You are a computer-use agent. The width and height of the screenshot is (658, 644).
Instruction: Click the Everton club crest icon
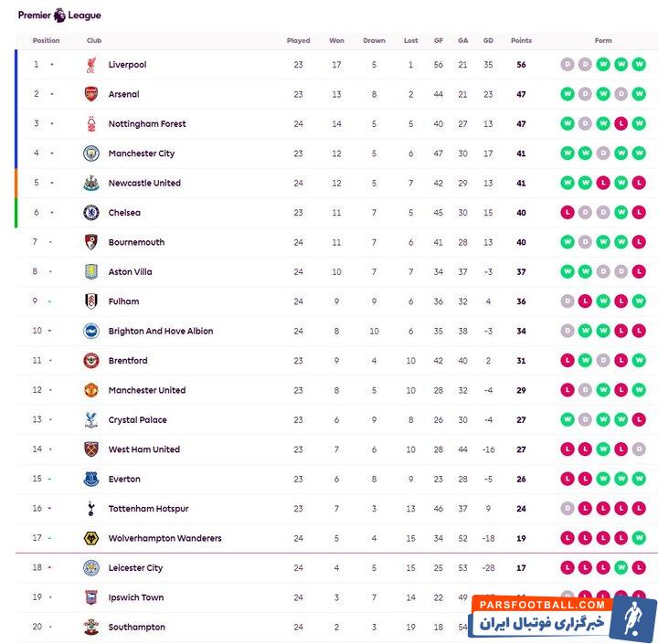pos(90,480)
